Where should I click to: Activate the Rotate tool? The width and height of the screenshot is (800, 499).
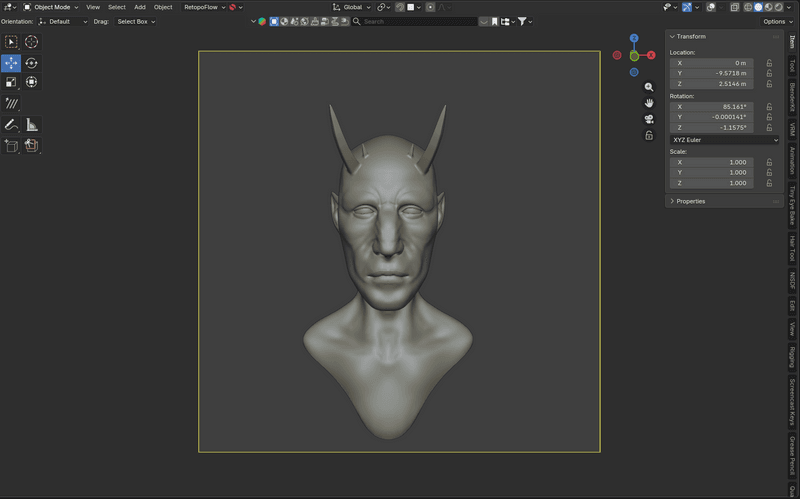31,63
